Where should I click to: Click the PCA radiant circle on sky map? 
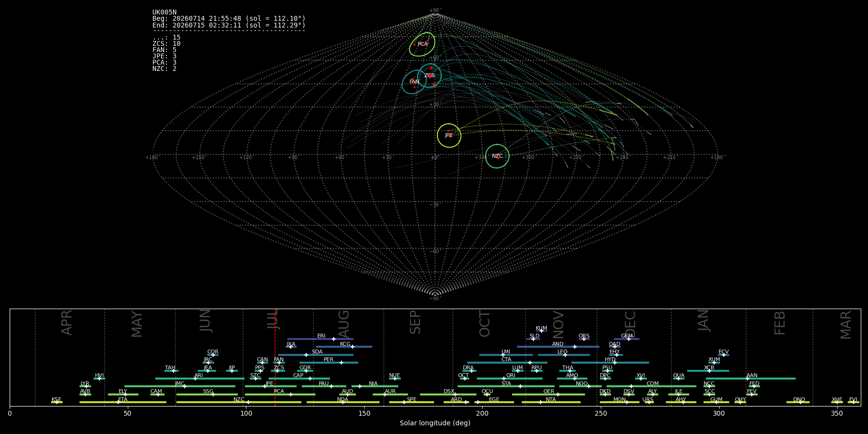[422, 44]
